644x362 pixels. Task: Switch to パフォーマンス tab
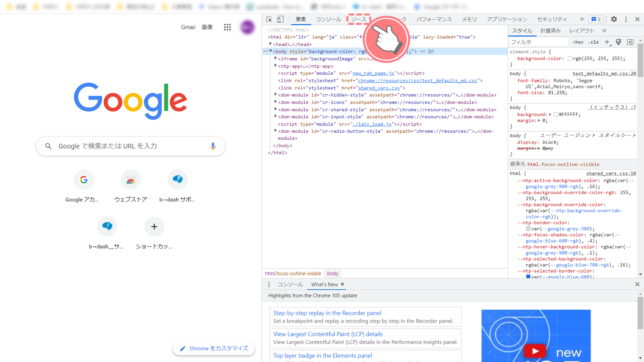pos(434,19)
